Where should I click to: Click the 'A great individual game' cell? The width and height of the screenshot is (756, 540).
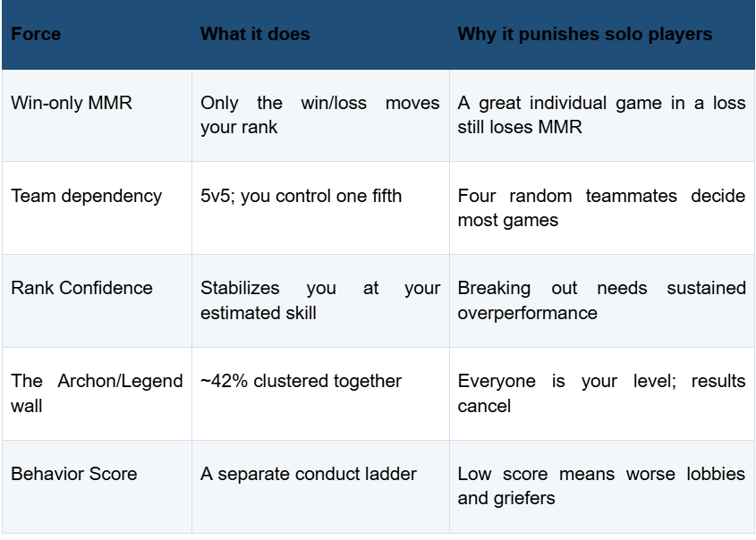click(x=602, y=115)
